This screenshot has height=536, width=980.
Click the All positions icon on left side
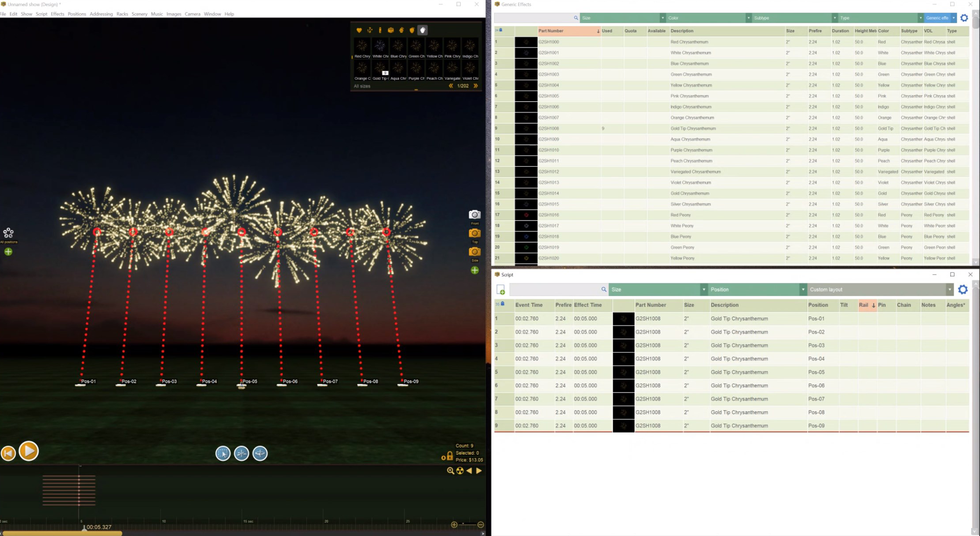(8, 232)
